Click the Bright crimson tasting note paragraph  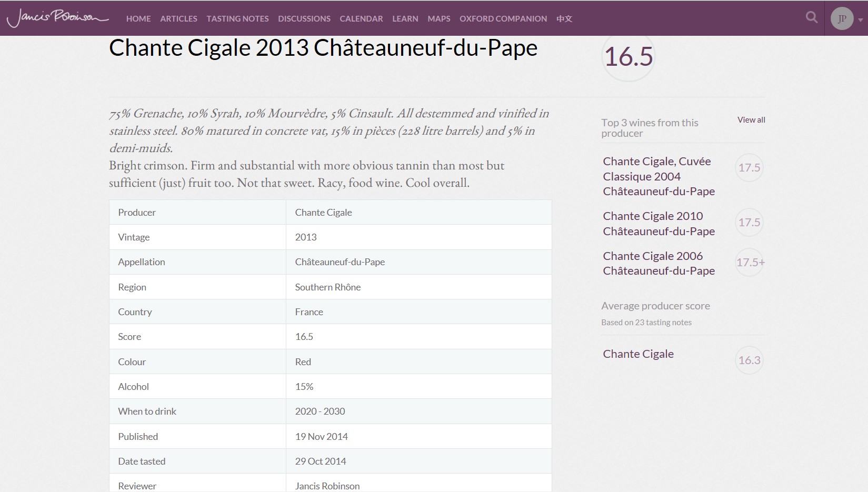pyautogui.click(x=306, y=174)
